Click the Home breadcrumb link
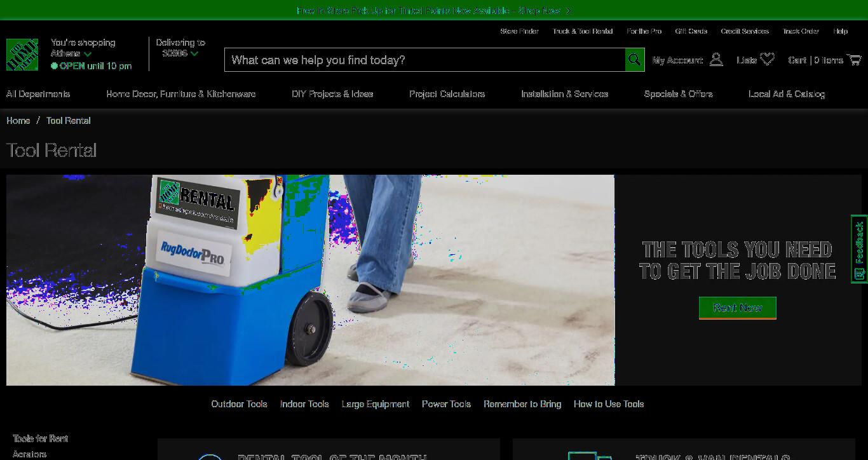 pos(18,121)
